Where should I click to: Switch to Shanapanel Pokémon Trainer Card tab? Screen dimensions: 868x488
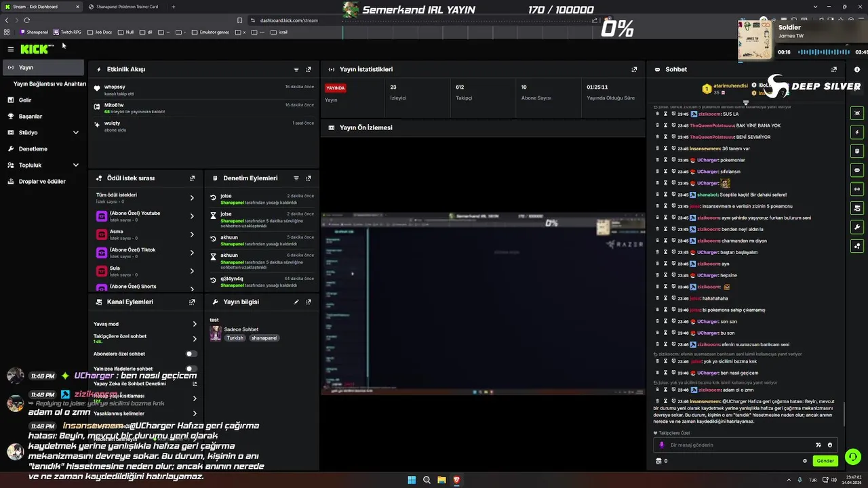click(x=125, y=7)
